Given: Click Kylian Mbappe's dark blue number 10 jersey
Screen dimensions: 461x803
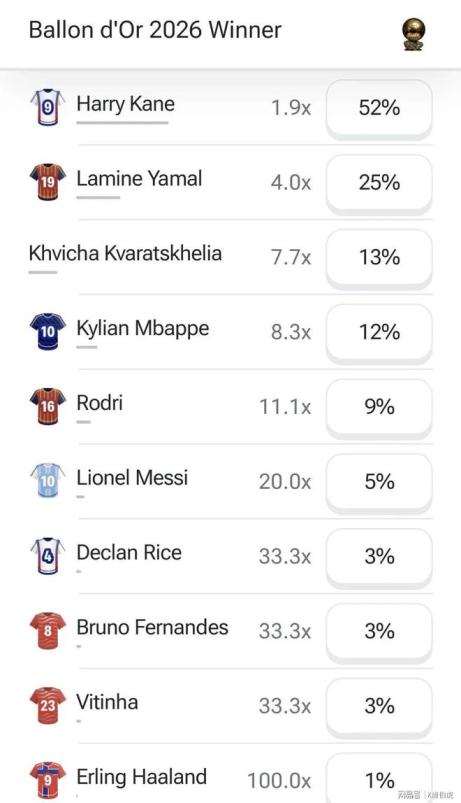Looking at the screenshot, I should [48, 331].
